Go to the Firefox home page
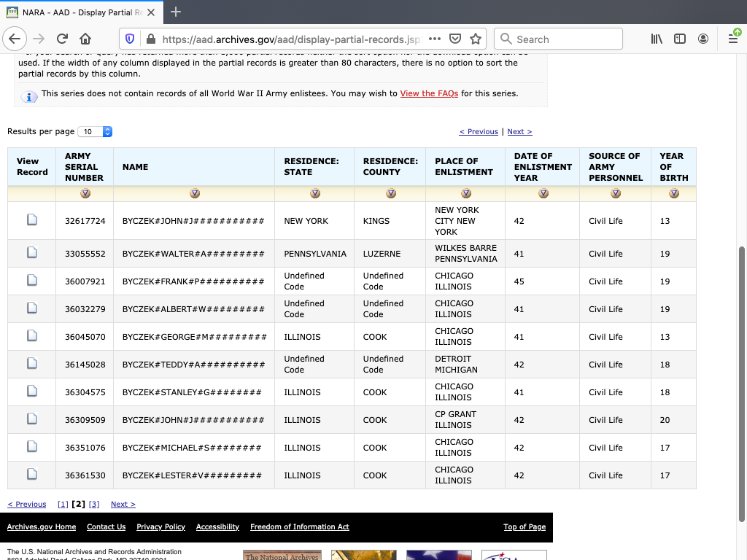The height and width of the screenshot is (560, 747). (85, 39)
